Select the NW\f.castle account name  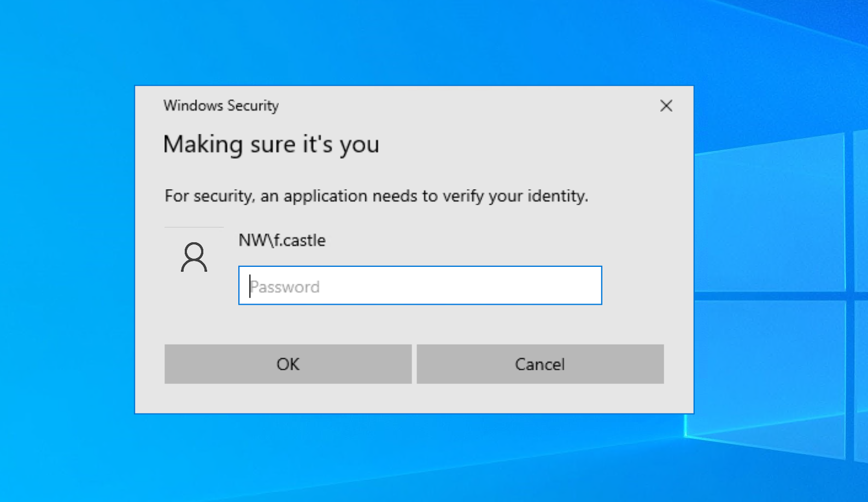[282, 240]
